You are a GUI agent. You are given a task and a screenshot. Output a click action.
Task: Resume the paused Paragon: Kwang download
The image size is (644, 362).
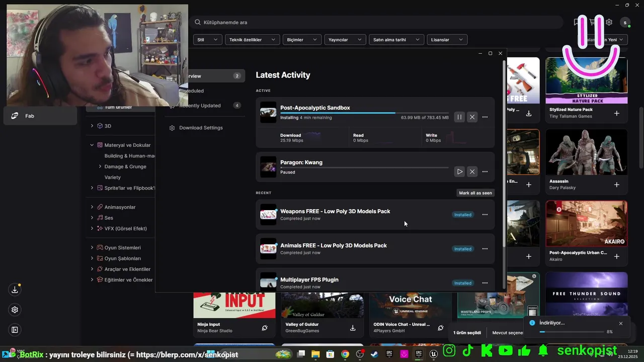[x=459, y=171]
